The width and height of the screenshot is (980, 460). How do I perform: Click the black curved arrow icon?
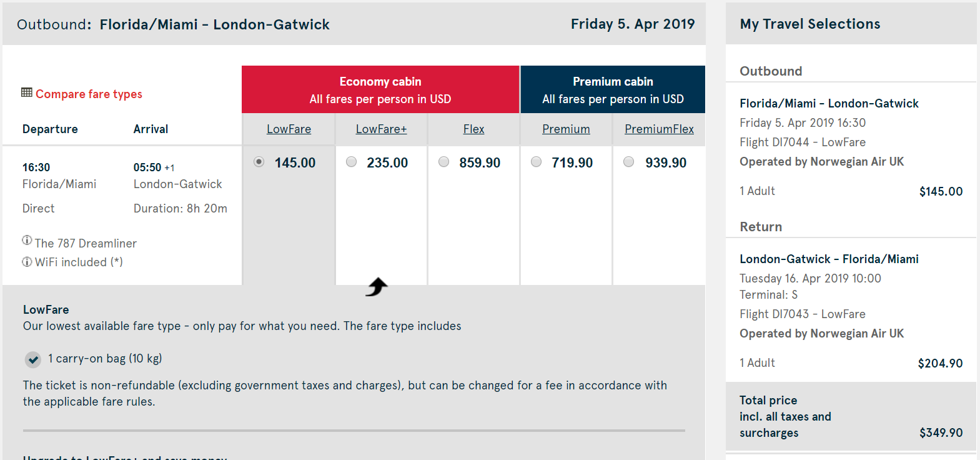coord(377,287)
